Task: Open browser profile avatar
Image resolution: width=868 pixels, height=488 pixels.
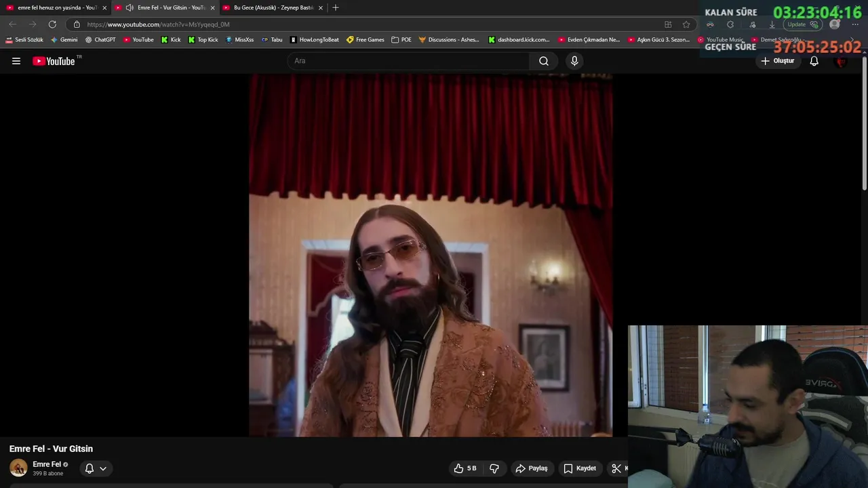Action: 835,24
